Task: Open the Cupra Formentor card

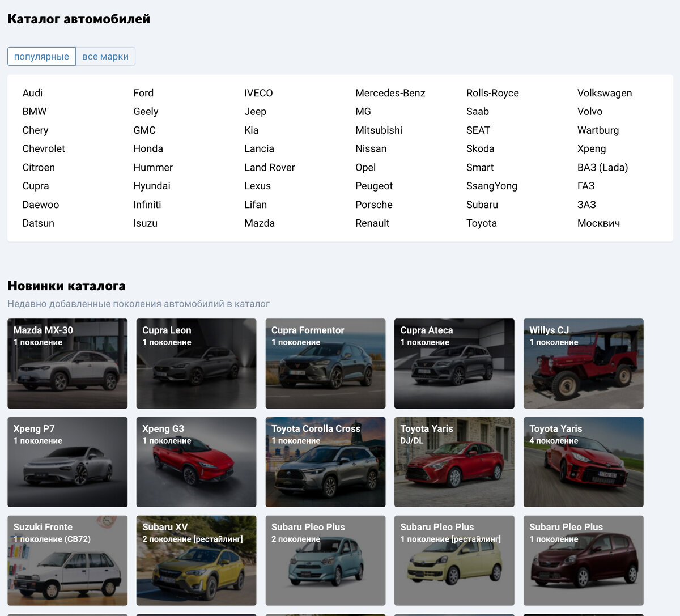Action: [325, 363]
